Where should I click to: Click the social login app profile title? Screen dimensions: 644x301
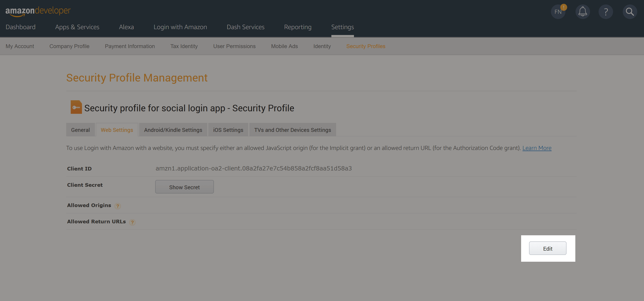coord(189,108)
